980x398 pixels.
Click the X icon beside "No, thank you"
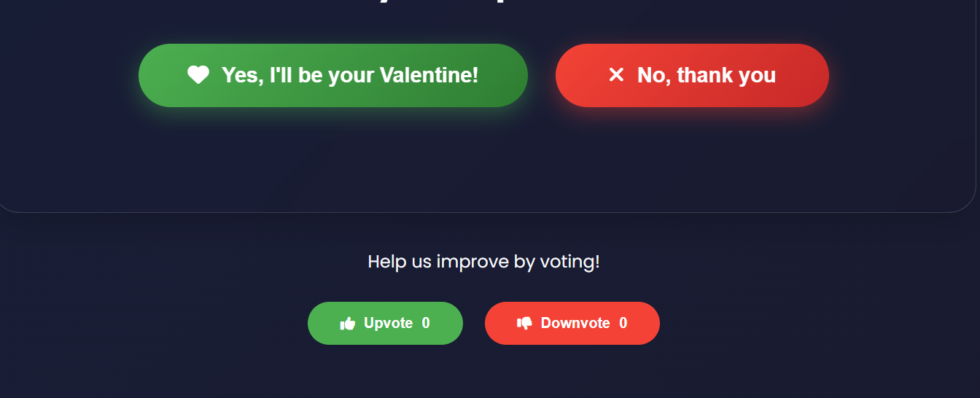616,75
